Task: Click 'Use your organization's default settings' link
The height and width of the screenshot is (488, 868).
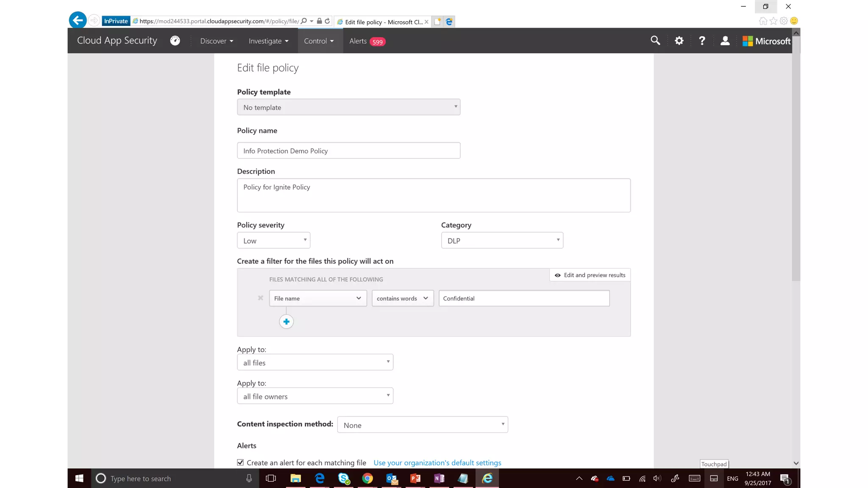Action: 437,463
